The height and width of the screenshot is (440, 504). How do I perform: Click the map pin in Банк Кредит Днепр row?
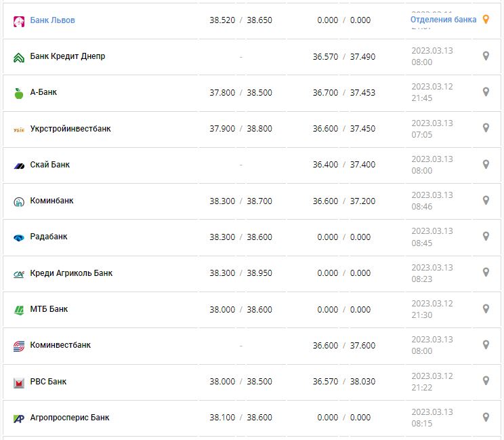tap(486, 56)
